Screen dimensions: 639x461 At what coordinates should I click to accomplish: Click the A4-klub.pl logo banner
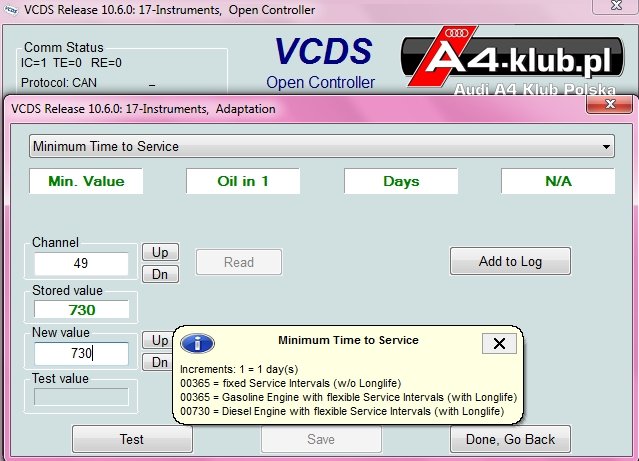coord(513,59)
